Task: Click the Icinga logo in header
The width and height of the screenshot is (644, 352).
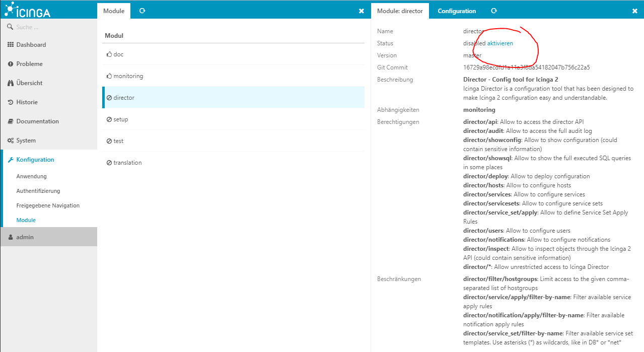Action: pos(28,10)
